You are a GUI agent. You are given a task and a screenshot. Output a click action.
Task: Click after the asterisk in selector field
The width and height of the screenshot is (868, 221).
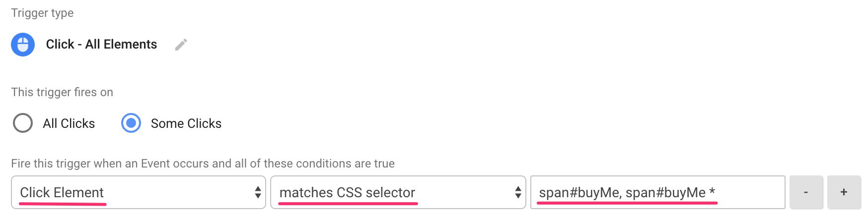click(x=718, y=192)
